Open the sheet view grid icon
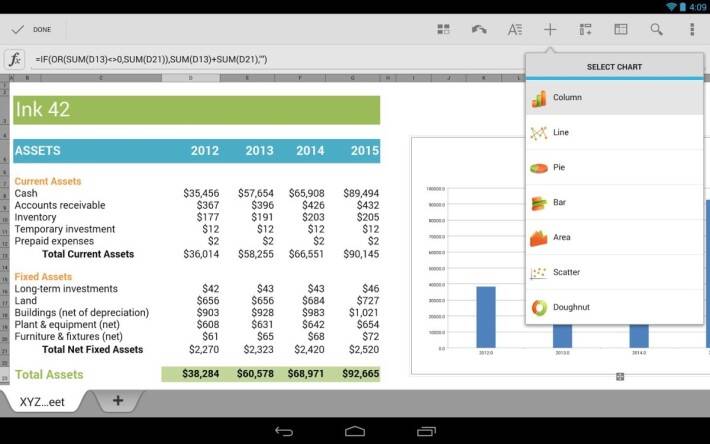Screen dimensions: 710x444 click(x=443, y=29)
